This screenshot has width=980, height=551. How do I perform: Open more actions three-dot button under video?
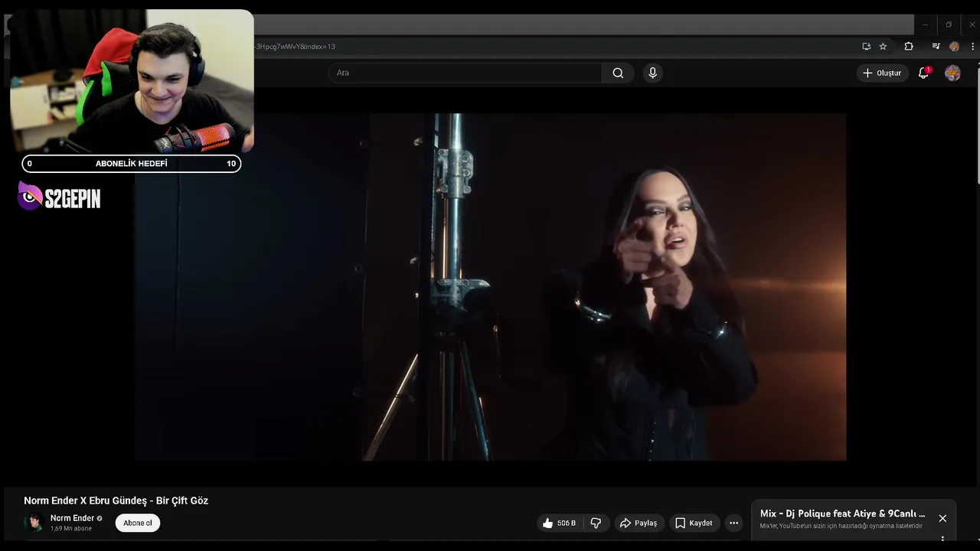point(733,523)
